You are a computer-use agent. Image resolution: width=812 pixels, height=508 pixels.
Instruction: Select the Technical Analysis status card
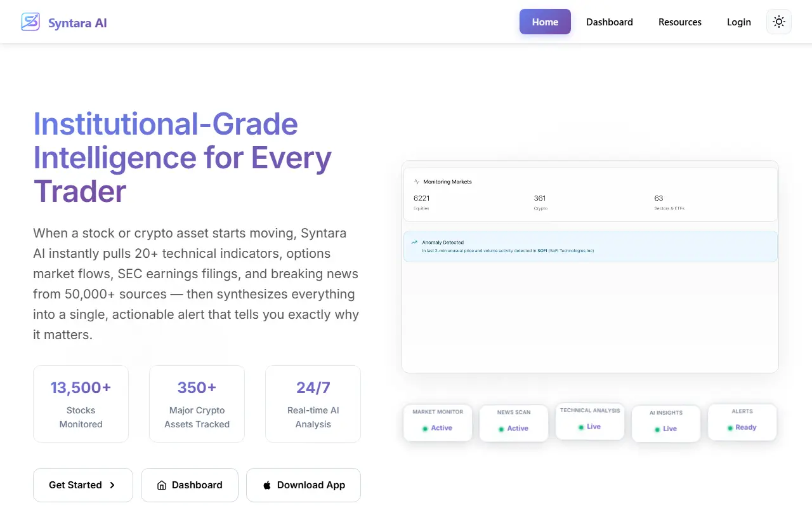(x=590, y=421)
